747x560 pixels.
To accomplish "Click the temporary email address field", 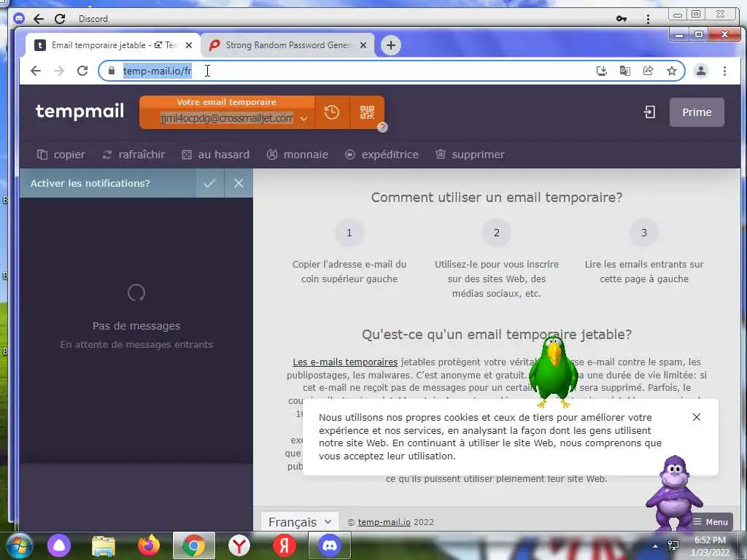I will tap(226, 118).
